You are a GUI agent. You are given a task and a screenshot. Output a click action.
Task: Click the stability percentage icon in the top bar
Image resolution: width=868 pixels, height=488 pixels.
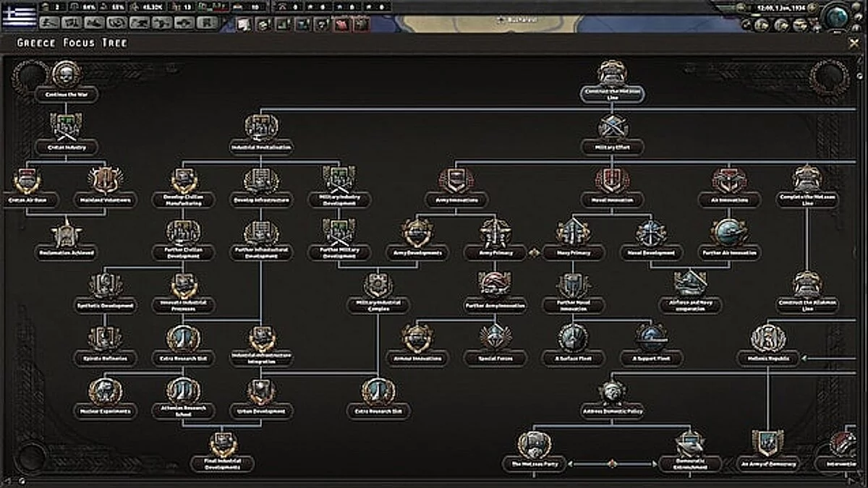click(x=75, y=6)
